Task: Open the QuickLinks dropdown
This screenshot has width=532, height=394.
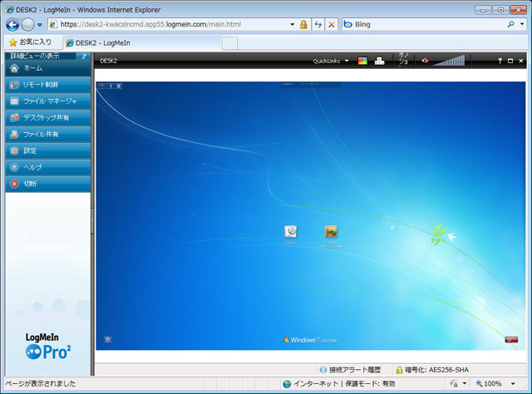Action: pos(331,61)
